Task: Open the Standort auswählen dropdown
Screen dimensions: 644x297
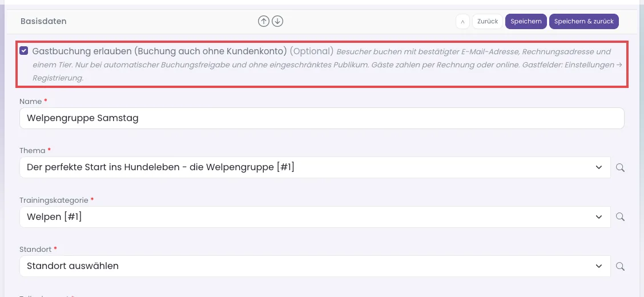Action: tap(315, 266)
